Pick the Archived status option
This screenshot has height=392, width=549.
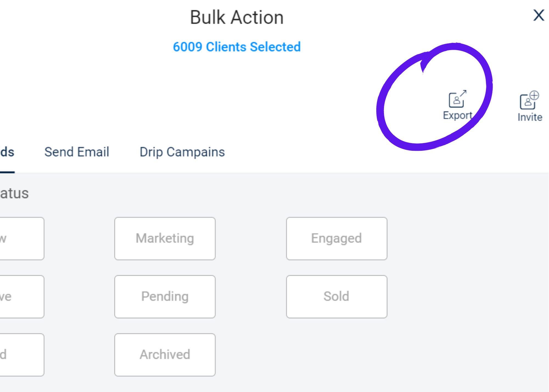(165, 355)
